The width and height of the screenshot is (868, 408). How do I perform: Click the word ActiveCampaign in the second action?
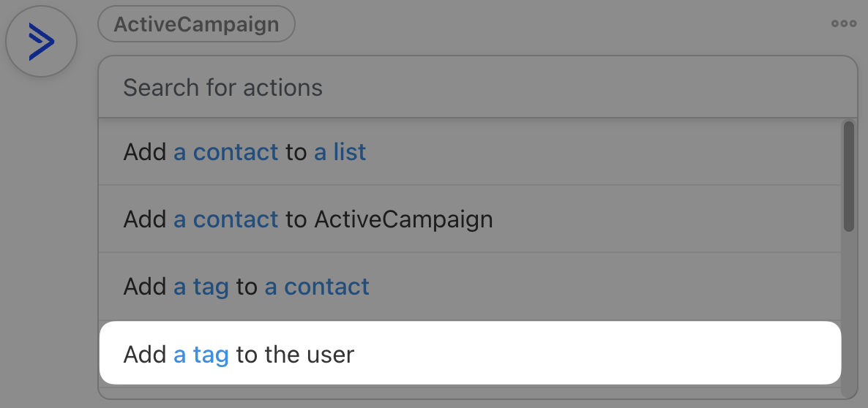pyautogui.click(x=403, y=219)
